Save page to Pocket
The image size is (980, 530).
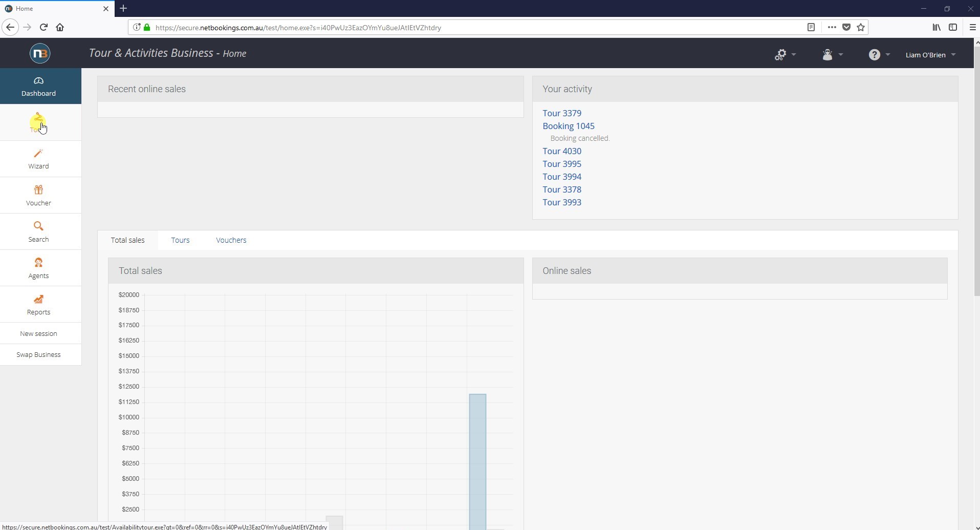click(x=846, y=27)
